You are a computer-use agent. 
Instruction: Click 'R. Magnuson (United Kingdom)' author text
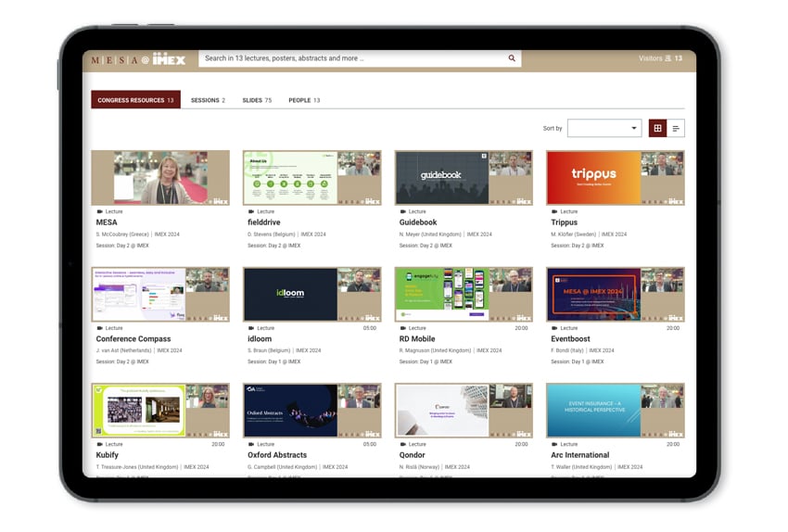[435, 350]
